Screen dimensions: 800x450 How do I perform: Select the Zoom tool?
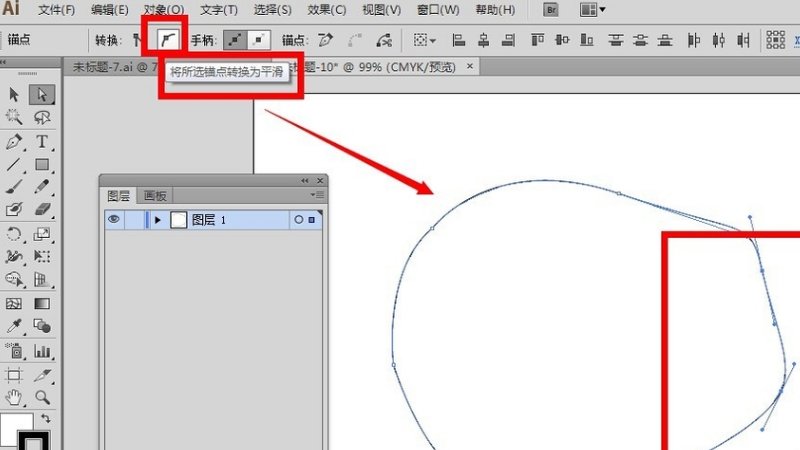coord(42,397)
